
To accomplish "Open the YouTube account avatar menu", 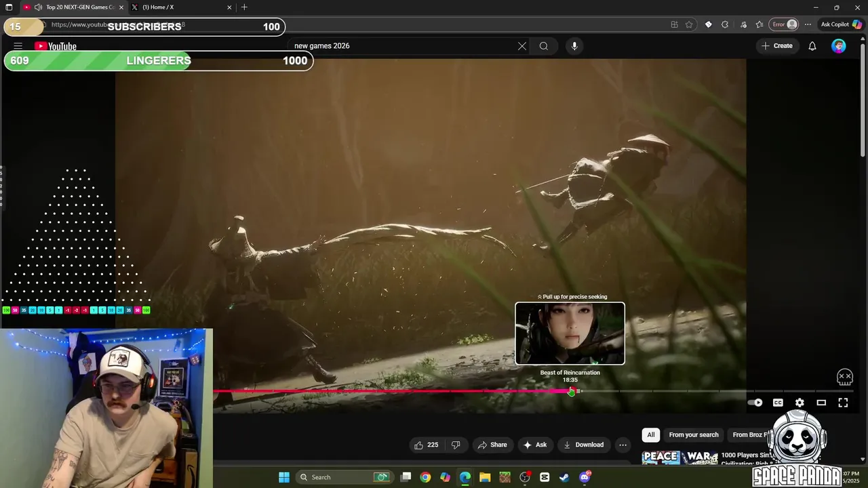I will (839, 46).
